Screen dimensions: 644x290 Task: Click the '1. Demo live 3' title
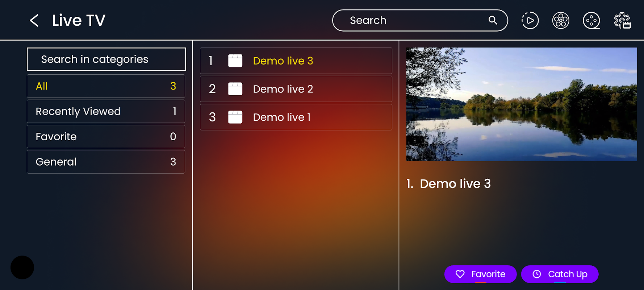point(448,184)
